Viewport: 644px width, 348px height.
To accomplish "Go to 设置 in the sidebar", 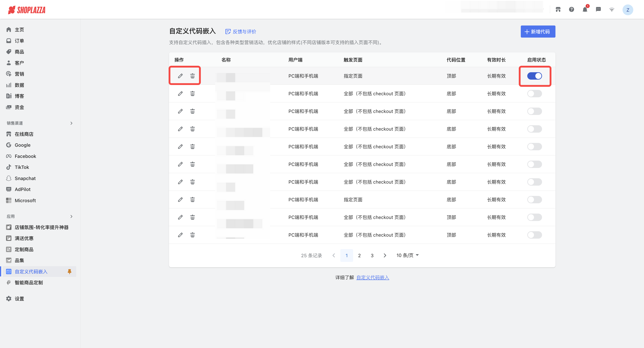I will pos(19,299).
